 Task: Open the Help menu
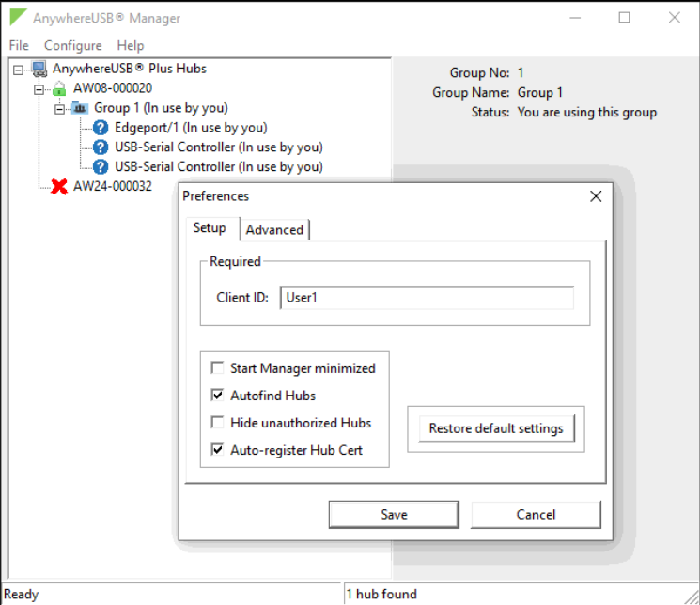pos(131,45)
